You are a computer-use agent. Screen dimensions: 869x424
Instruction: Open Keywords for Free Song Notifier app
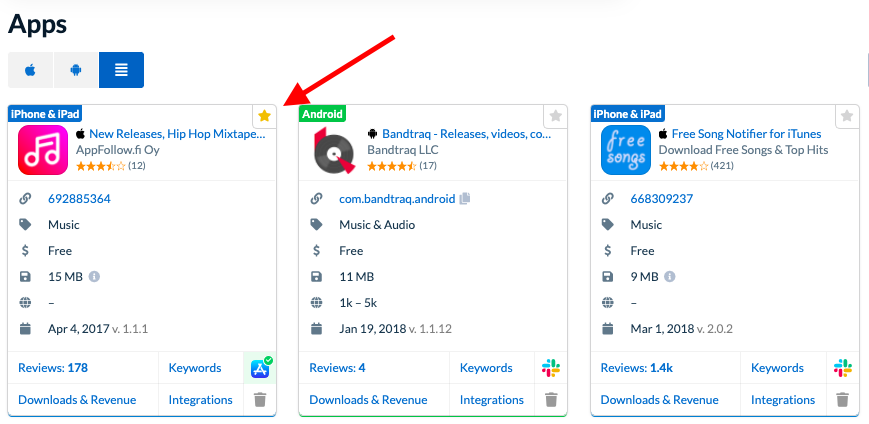click(x=778, y=367)
